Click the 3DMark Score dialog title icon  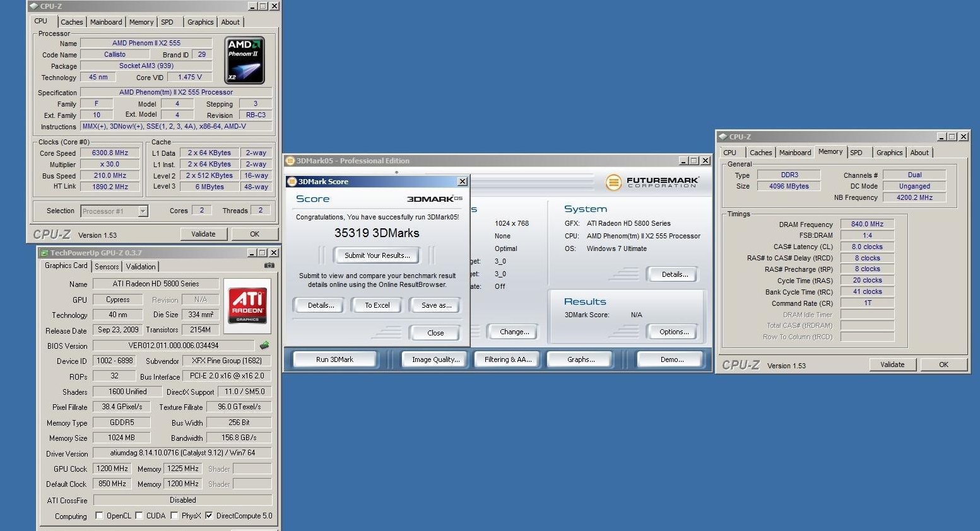[x=292, y=182]
